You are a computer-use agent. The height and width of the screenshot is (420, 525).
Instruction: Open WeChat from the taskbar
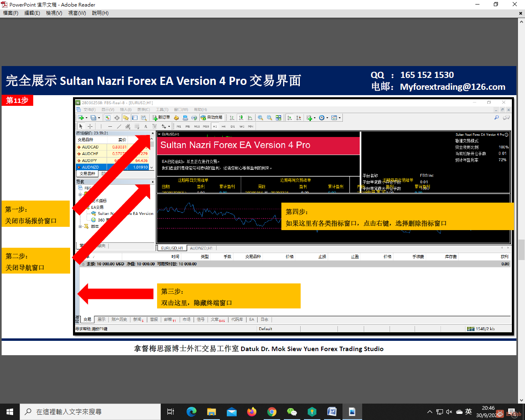[x=292, y=412]
